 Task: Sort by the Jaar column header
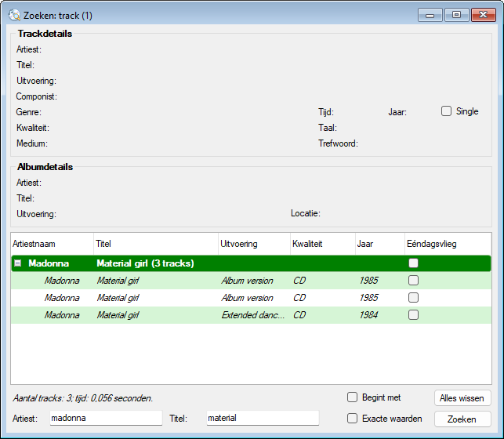click(x=380, y=244)
